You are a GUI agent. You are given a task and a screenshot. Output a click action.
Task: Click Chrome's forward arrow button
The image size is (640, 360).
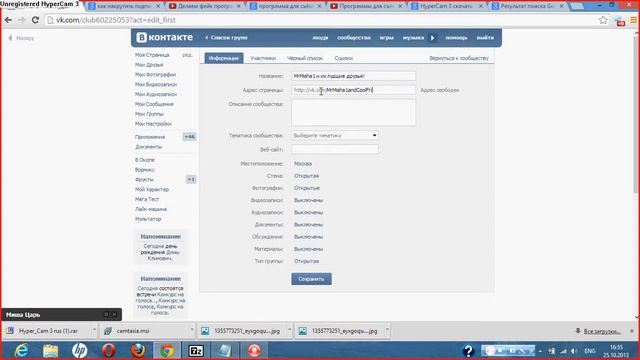(22, 20)
